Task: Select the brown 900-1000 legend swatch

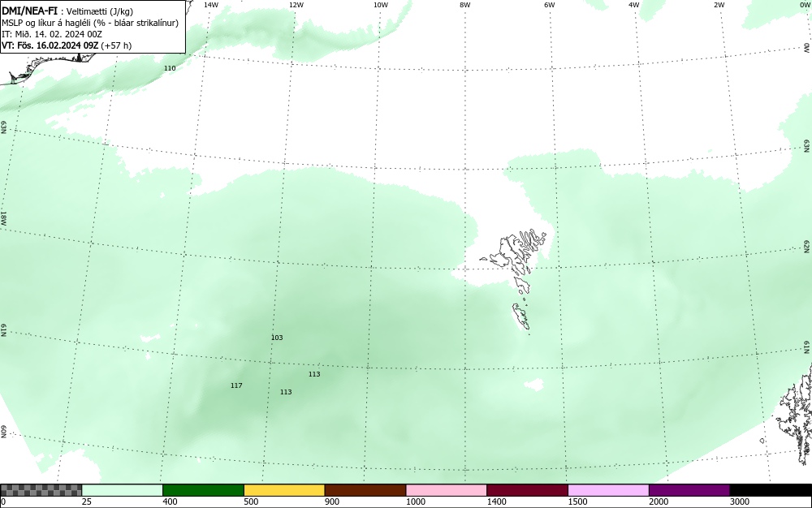Action: (x=365, y=490)
